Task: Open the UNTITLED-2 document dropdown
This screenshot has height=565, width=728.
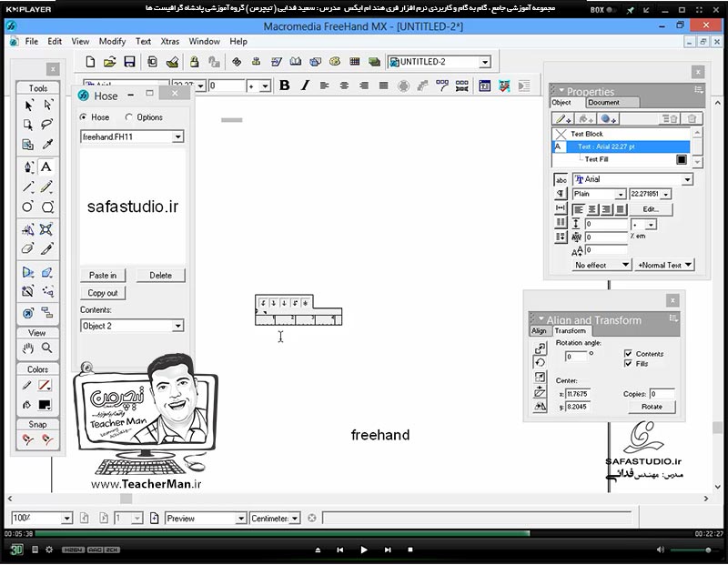Action: (485, 62)
